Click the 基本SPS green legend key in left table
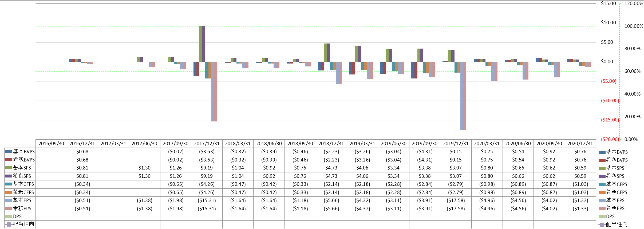The image size is (644, 229). click(x=9, y=168)
